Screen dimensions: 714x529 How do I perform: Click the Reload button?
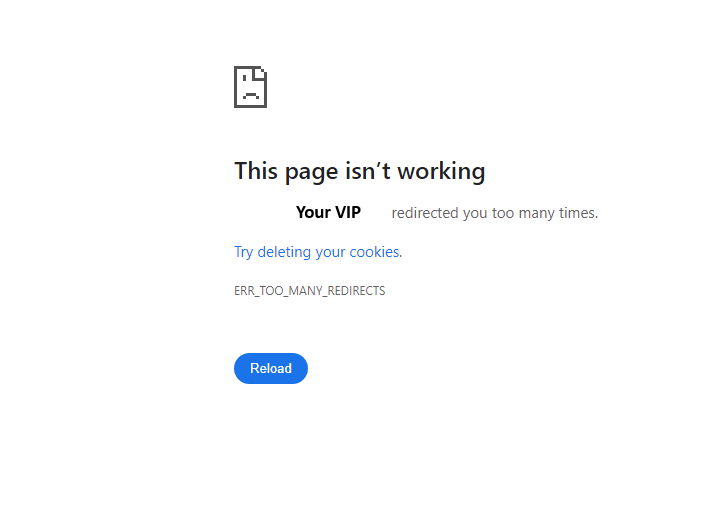(x=271, y=368)
